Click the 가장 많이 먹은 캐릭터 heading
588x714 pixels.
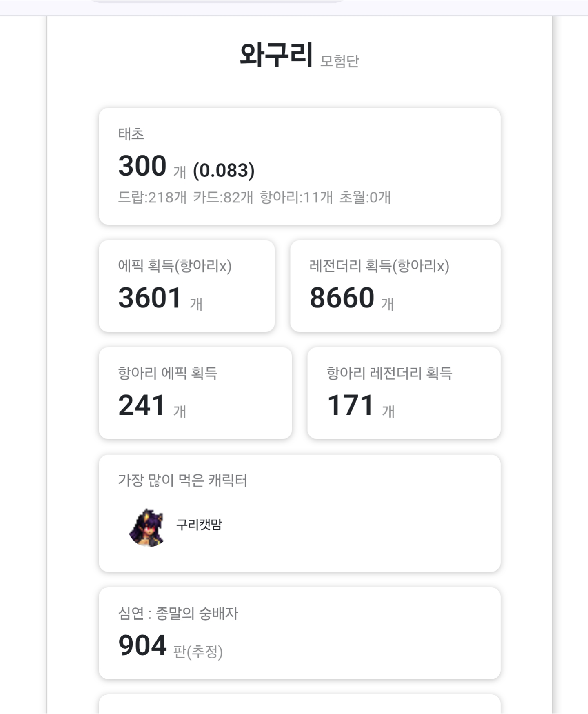tap(182, 480)
